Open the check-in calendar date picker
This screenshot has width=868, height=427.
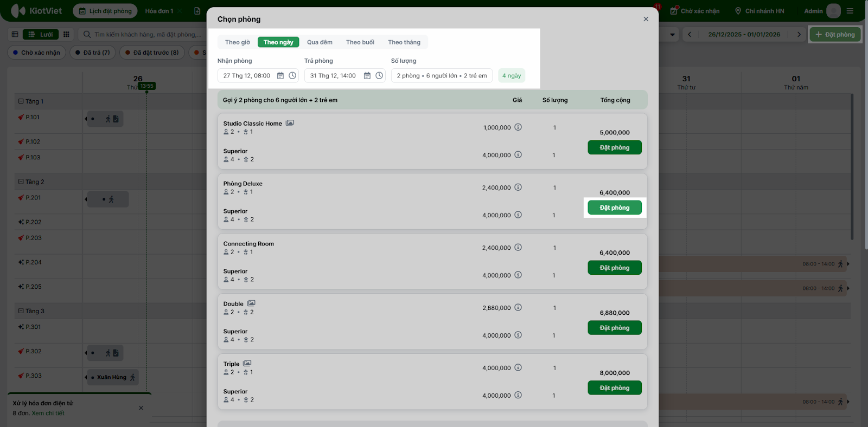click(280, 76)
